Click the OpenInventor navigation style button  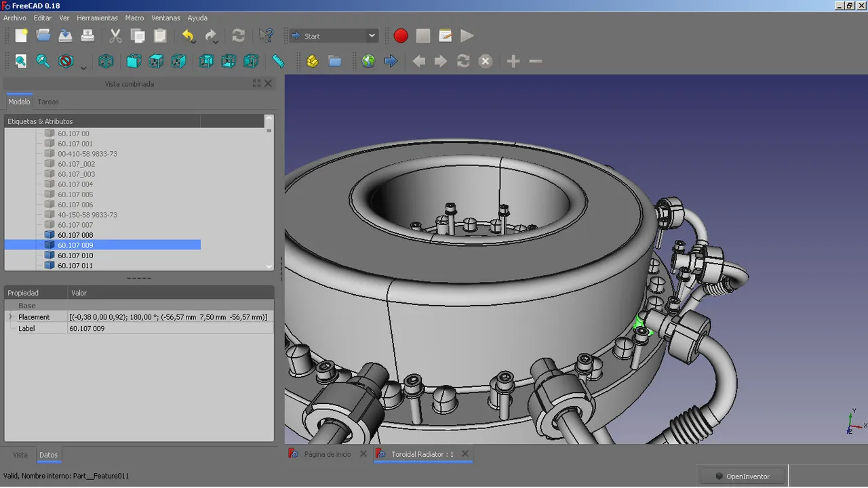point(743,476)
